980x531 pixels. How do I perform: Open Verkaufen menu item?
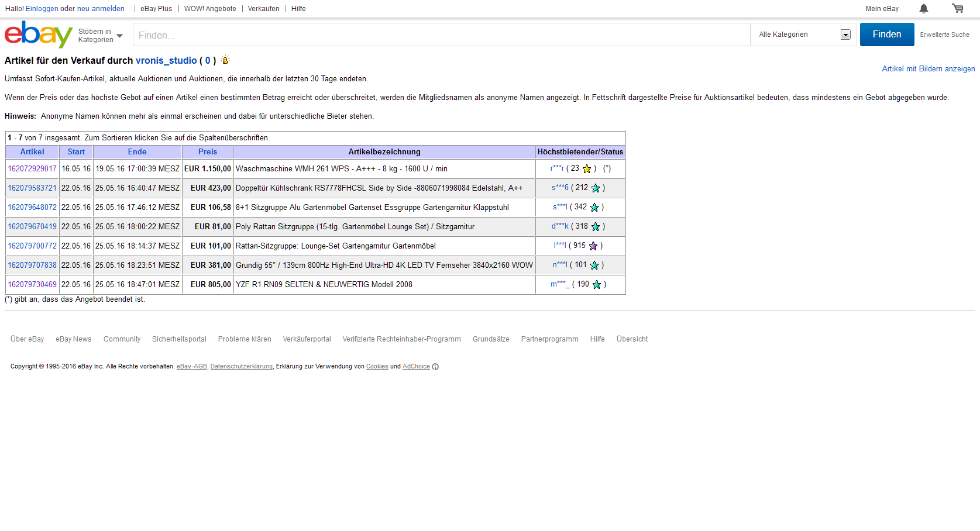tap(263, 9)
